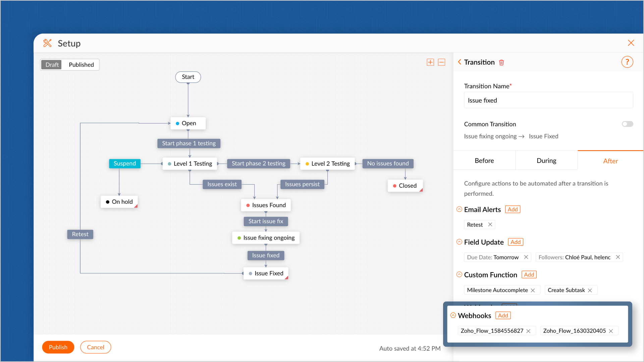Switch to Published view
Image resolution: width=644 pixels, height=362 pixels.
pyautogui.click(x=81, y=65)
